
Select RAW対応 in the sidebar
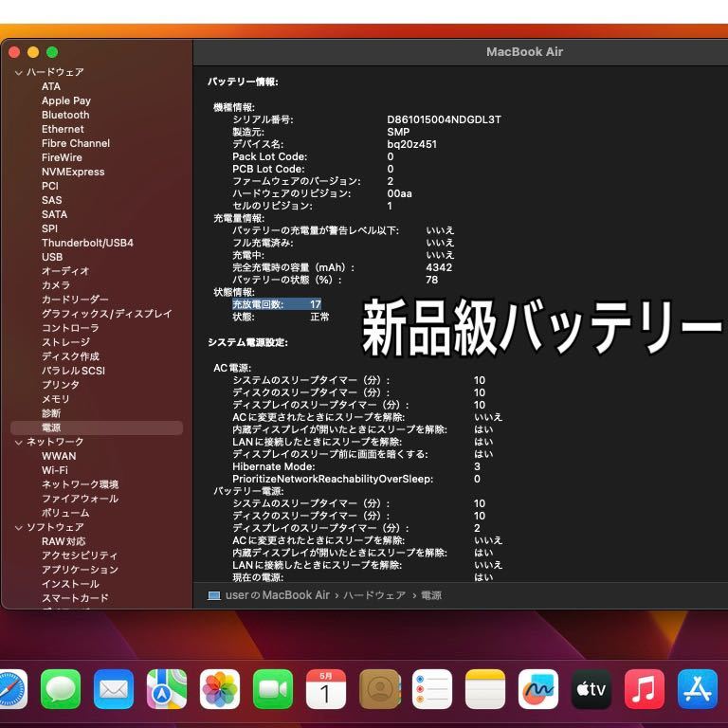click(x=64, y=541)
